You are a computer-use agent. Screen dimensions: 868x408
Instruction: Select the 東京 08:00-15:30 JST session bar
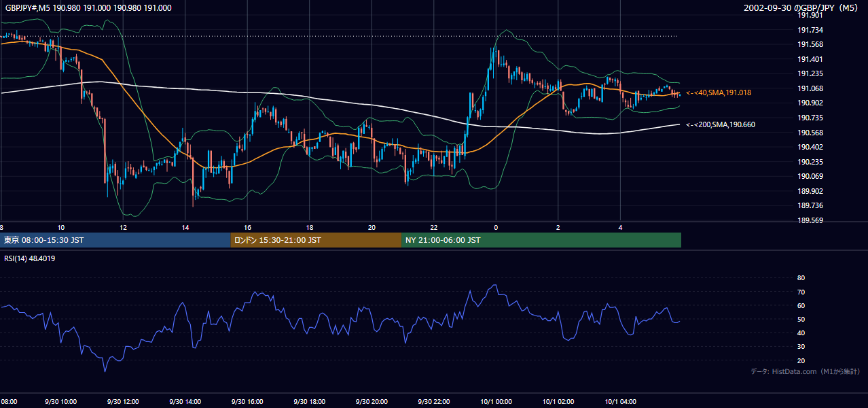(115, 240)
